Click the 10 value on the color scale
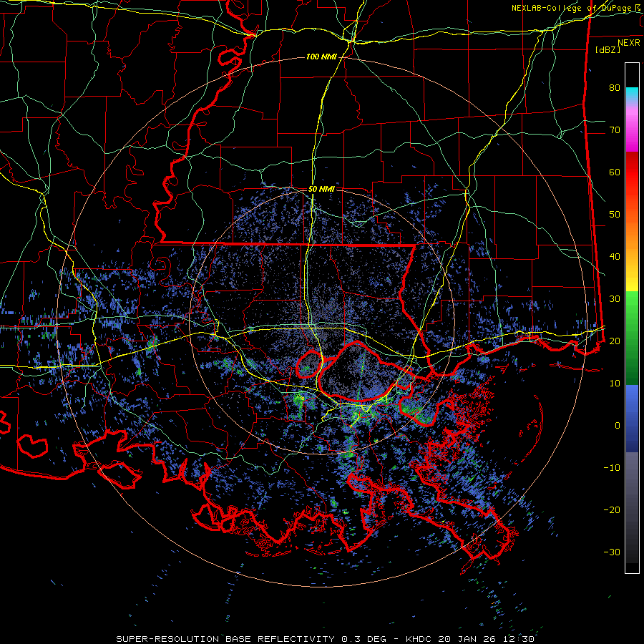644x644 pixels. pos(615,384)
